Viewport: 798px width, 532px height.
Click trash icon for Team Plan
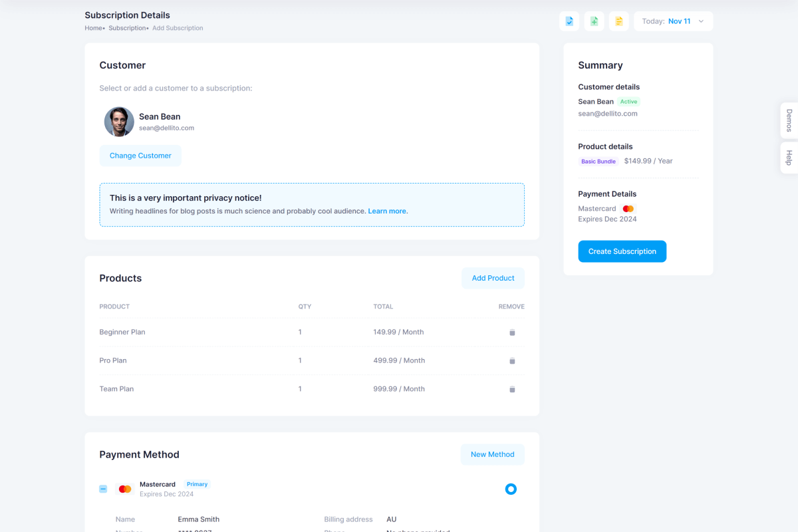pyautogui.click(x=512, y=390)
